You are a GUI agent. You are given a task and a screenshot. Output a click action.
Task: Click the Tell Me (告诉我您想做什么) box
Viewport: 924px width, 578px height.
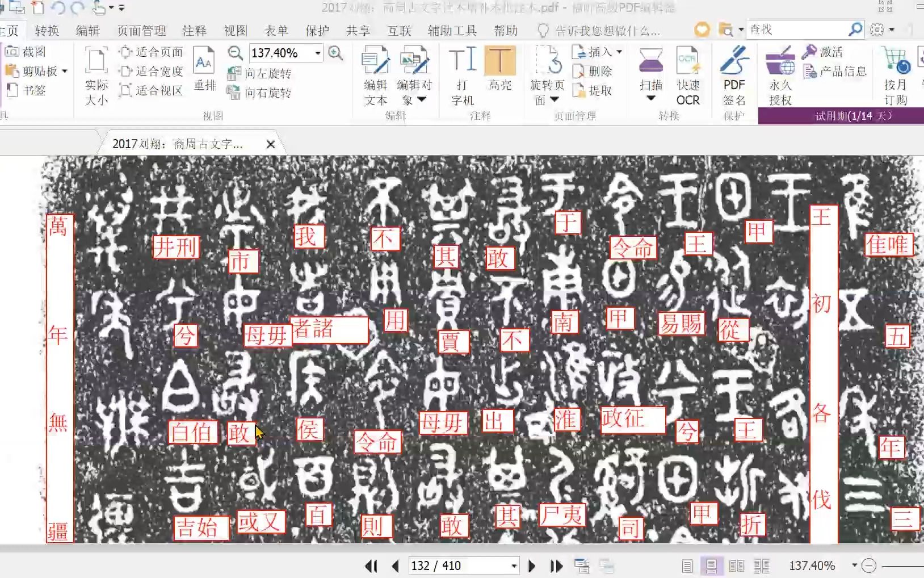tap(599, 31)
